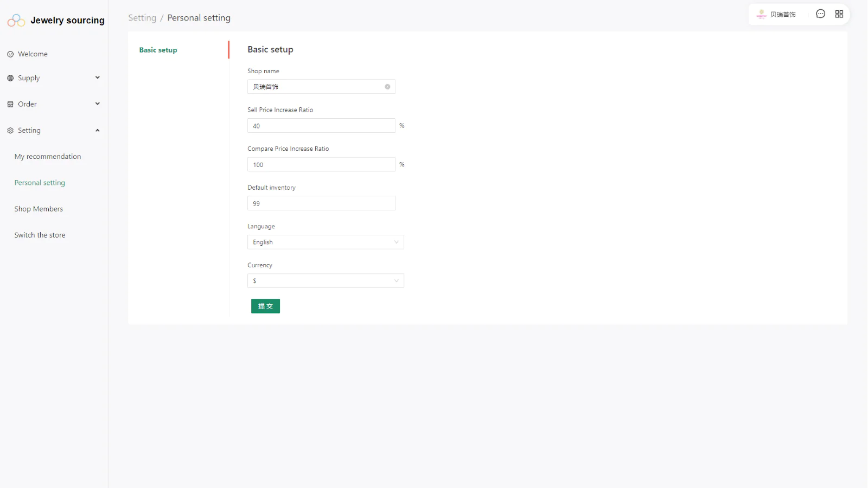Go to My recommendation page
Viewport: 868px width, 488px height.
(x=48, y=157)
